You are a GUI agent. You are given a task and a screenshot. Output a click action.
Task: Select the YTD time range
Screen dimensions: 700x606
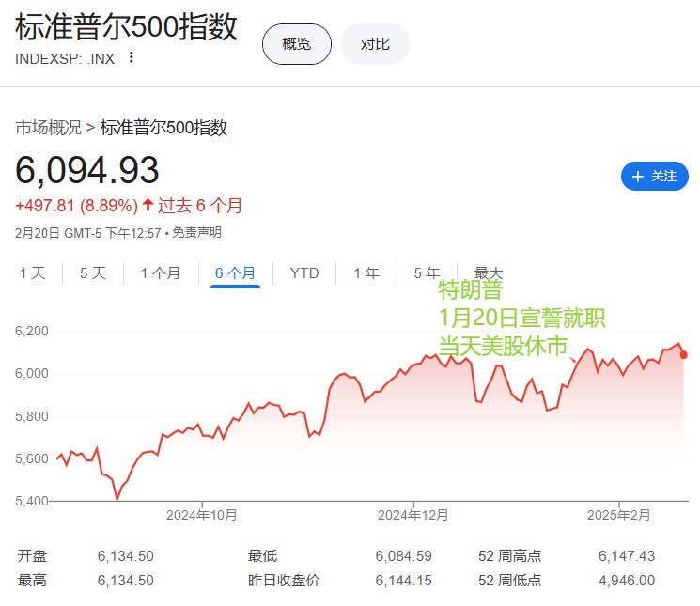(304, 273)
